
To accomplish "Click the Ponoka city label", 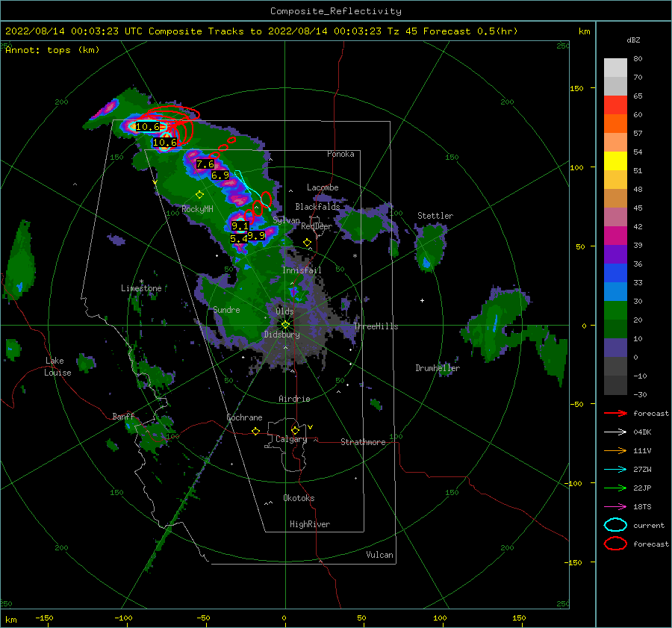I will tap(340, 154).
